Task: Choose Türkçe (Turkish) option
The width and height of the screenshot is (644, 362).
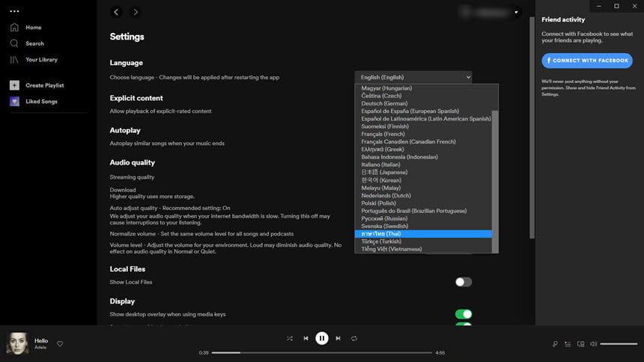Action: pyautogui.click(x=423, y=242)
